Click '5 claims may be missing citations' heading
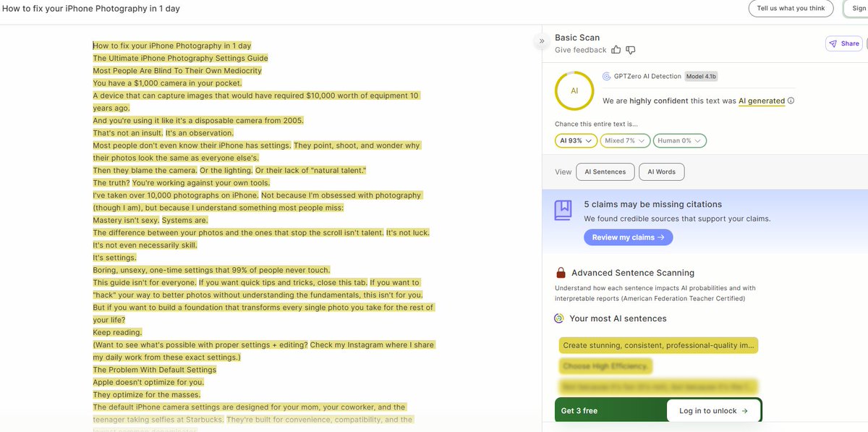 tap(652, 205)
